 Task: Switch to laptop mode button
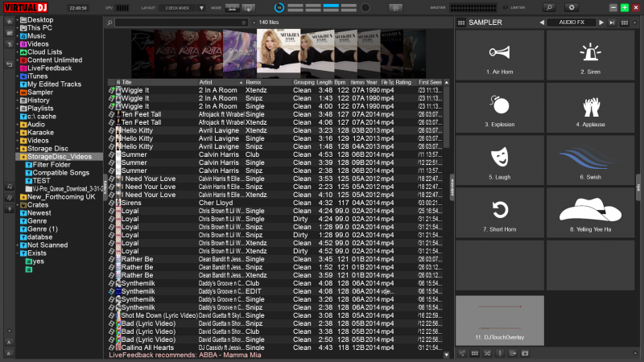[232, 8]
